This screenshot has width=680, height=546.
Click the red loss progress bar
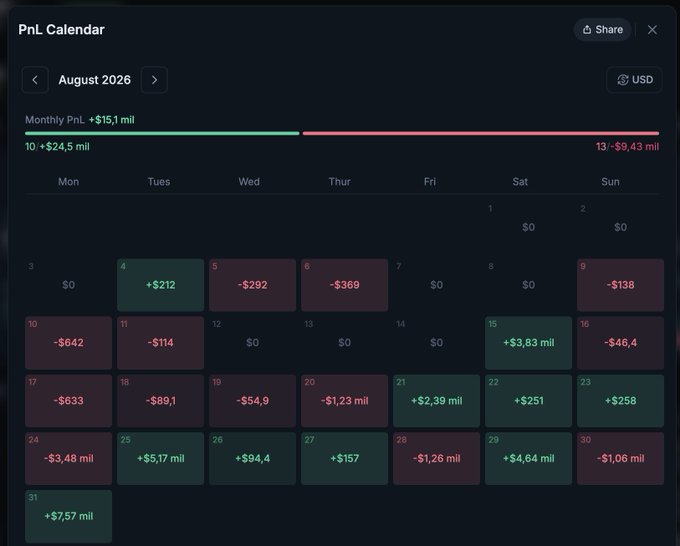point(481,133)
